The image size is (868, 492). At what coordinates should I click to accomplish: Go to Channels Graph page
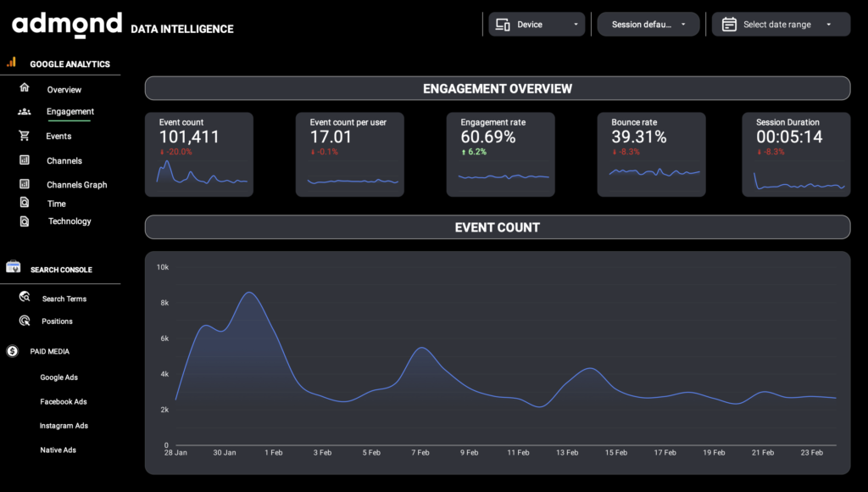(x=76, y=185)
